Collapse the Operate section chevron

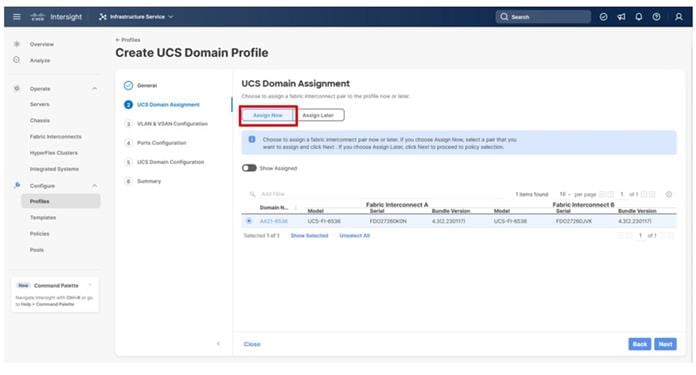click(x=95, y=89)
